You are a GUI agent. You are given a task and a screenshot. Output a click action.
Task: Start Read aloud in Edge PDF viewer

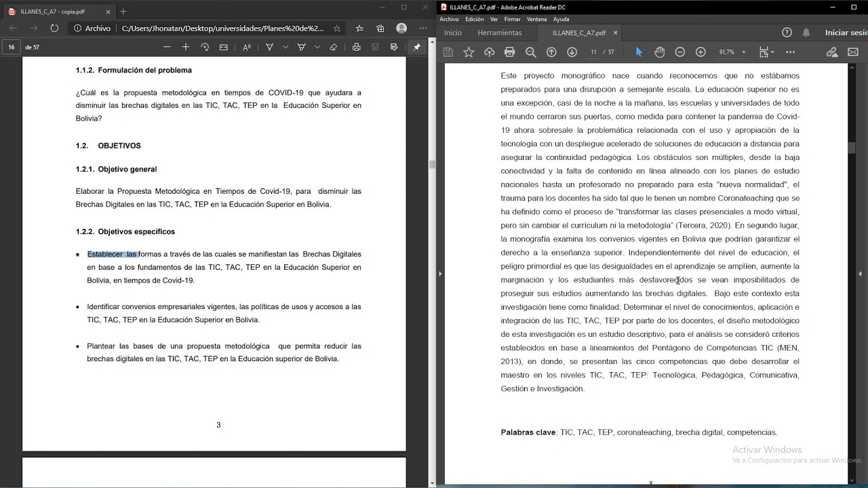pos(246,47)
